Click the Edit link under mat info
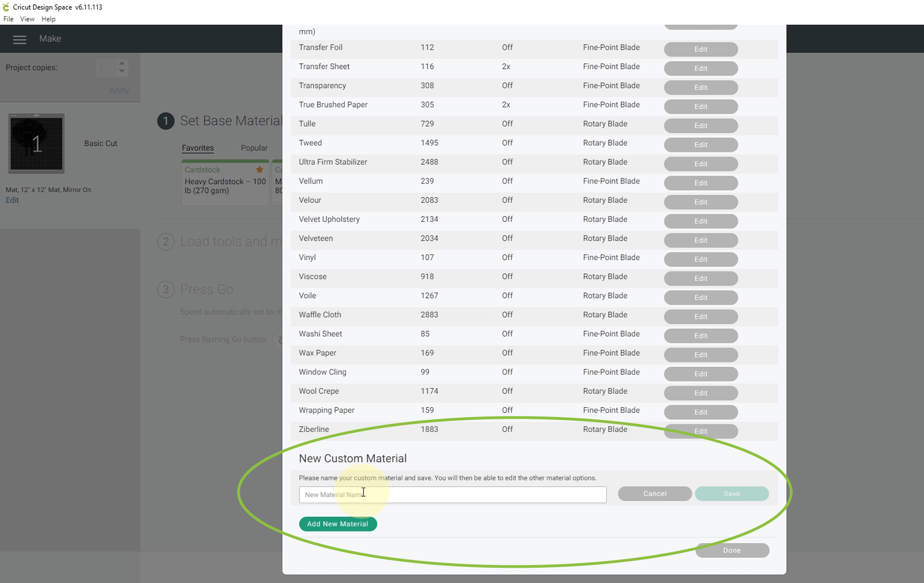The image size is (924, 583). coord(12,200)
